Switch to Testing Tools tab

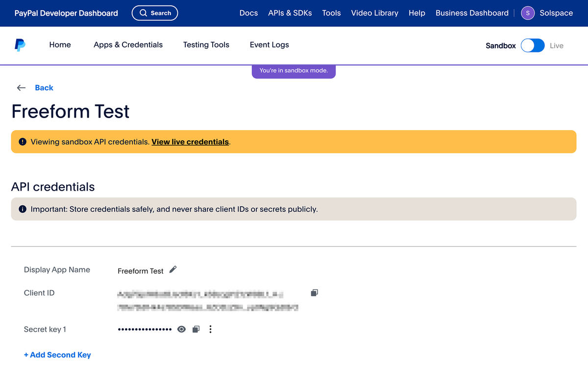[x=206, y=45]
